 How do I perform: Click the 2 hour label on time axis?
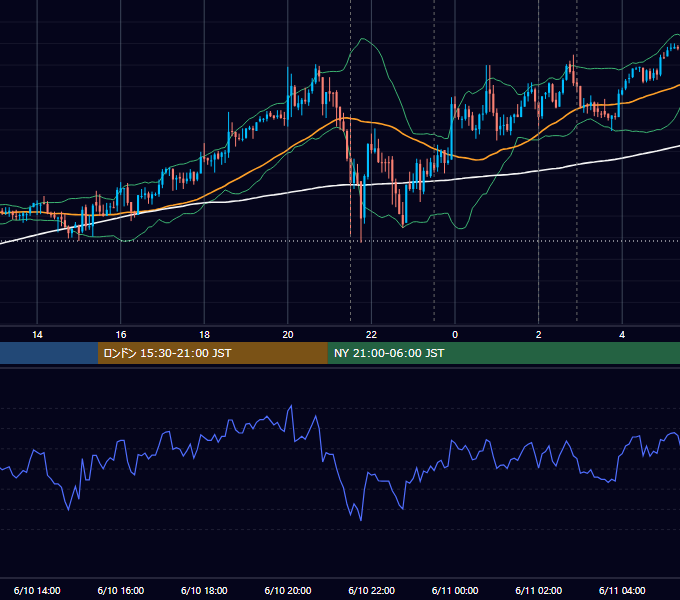coord(539,335)
